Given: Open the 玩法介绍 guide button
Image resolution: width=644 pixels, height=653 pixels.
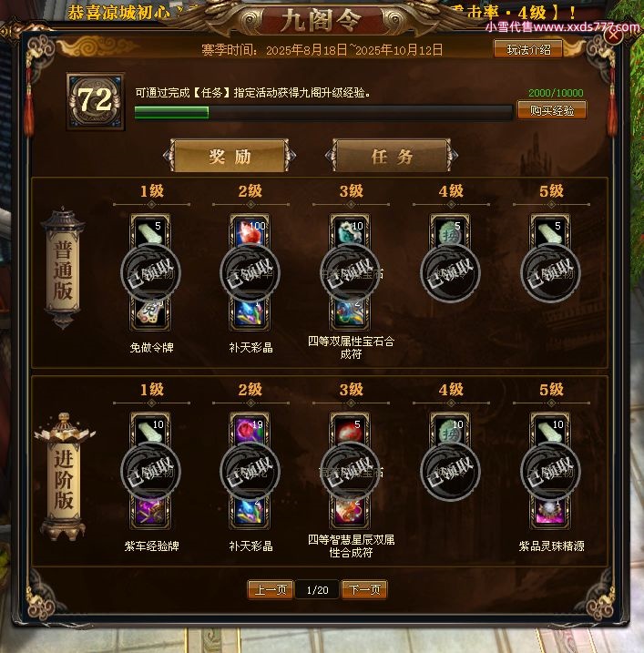Looking at the screenshot, I should click(528, 49).
